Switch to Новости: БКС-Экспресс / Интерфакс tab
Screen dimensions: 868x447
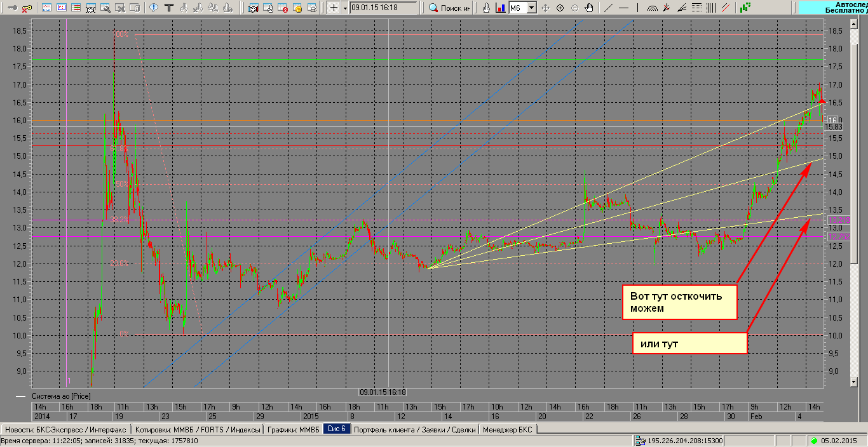point(66,429)
